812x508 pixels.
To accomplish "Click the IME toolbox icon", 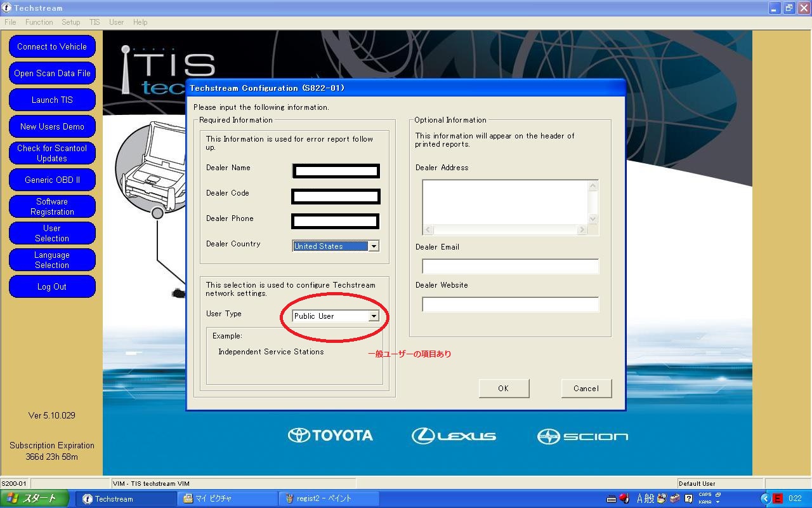I will coord(675,498).
